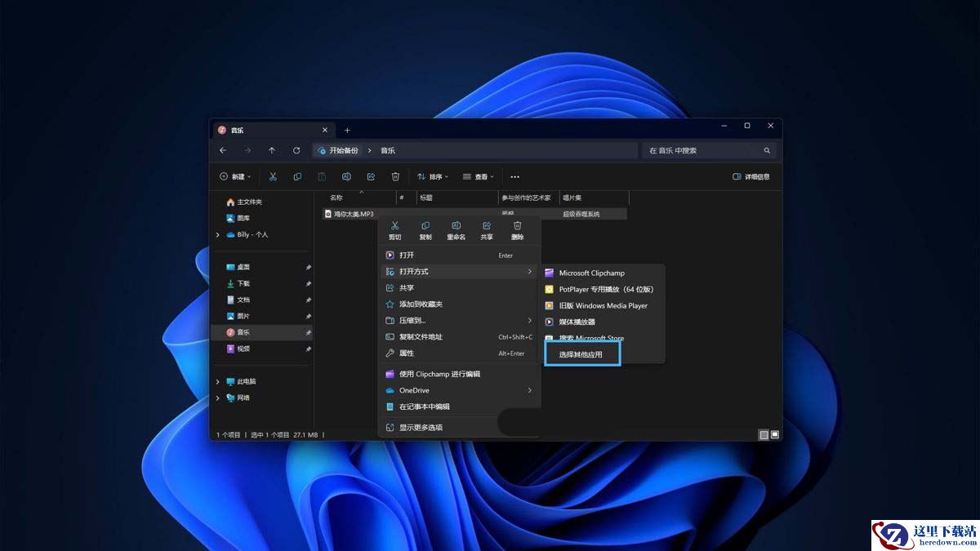This screenshot has width=980, height=551.
Task: Click the toolbar trash delete icon
Action: pyautogui.click(x=395, y=176)
